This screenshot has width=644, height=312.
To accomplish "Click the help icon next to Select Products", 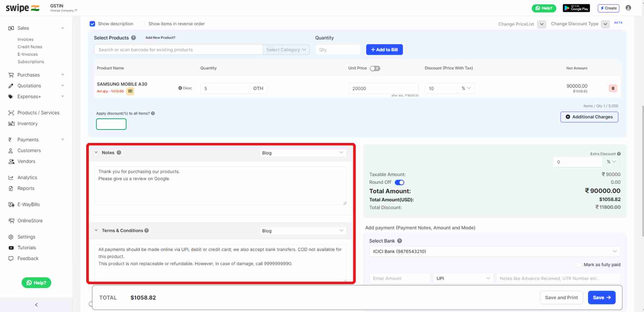I will (133, 38).
